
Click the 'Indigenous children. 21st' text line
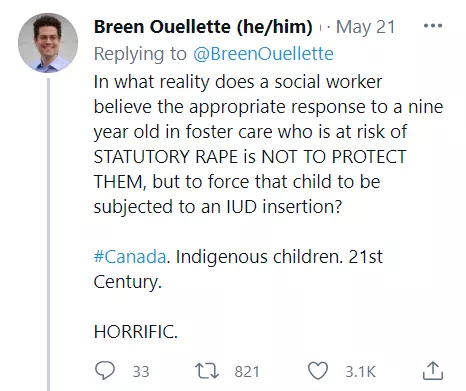click(279, 257)
